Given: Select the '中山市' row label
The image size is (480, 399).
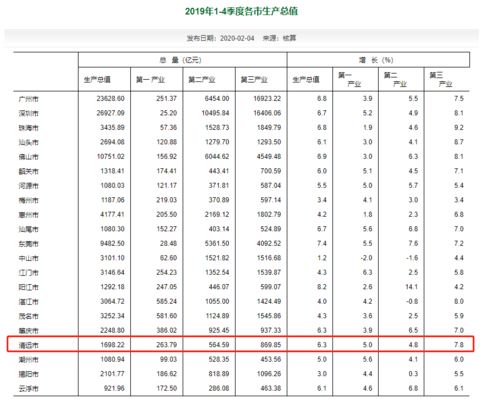Looking at the screenshot, I should pyautogui.click(x=29, y=258).
